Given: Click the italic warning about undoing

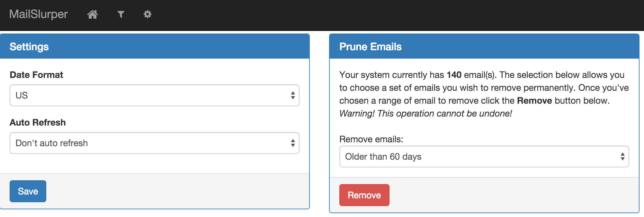Looking at the screenshot, I should click(425, 113).
